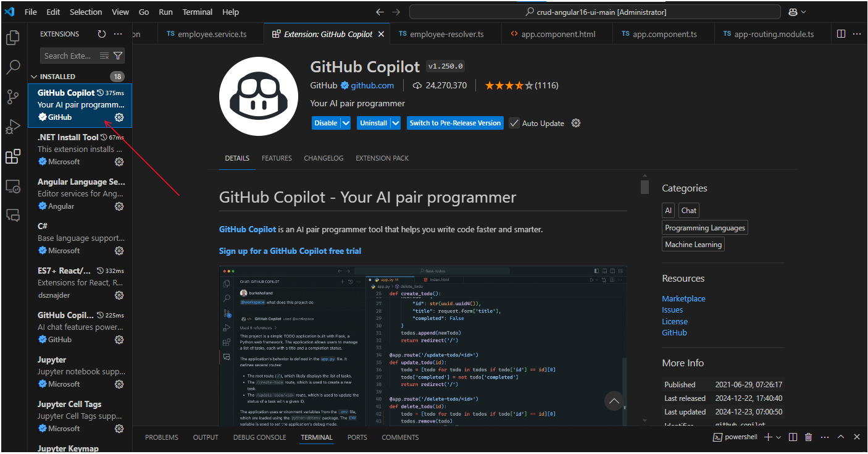Clear the extensions search results
The image size is (868, 454).
tap(104, 56)
